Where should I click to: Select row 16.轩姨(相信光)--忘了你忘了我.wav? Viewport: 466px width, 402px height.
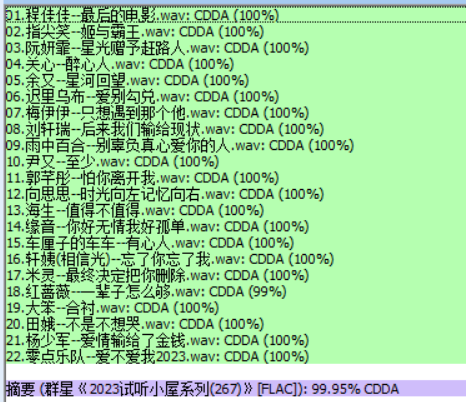tap(236, 259)
